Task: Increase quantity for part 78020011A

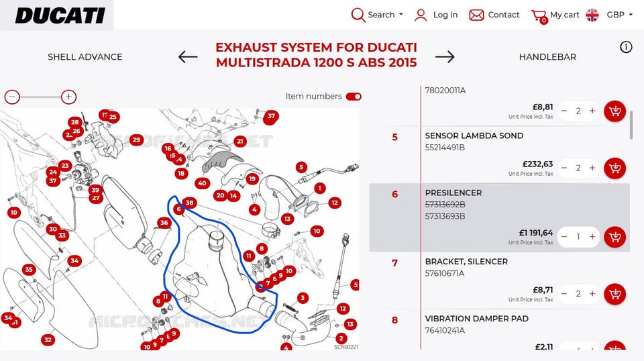Action: [592, 111]
